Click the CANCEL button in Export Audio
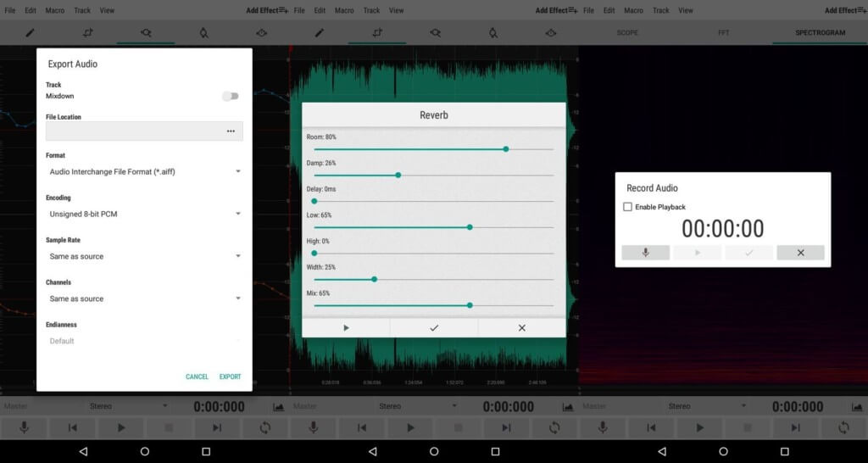This screenshot has width=868, height=463. click(x=197, y=377)
